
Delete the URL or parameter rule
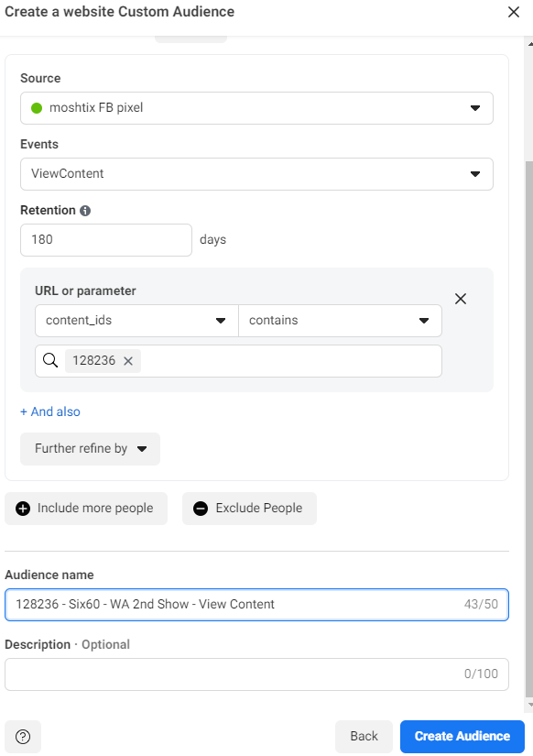click(x=461, y=299)
